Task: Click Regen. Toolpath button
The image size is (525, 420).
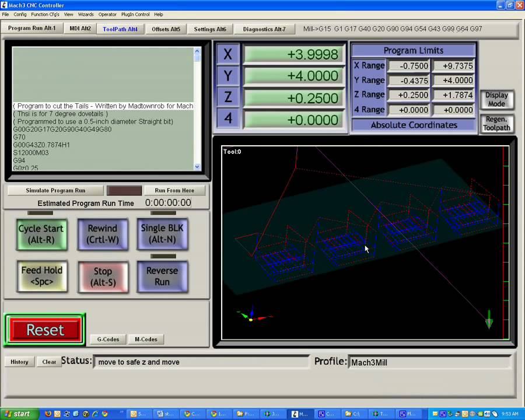Action: (496, 124)
